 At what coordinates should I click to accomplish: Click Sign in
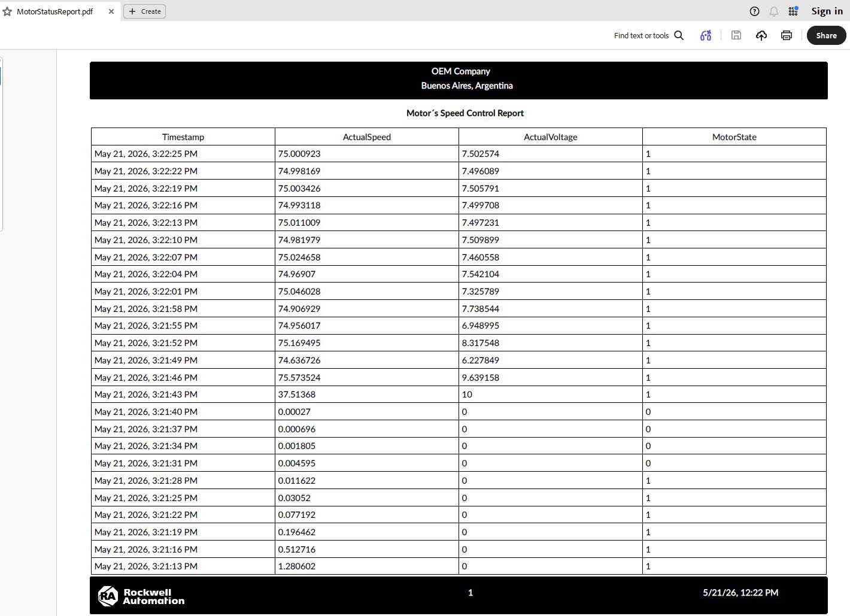click(827, 11)
